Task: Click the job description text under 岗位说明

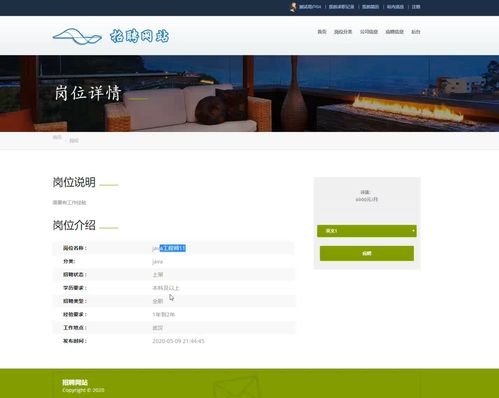Action: pos(69,202)
